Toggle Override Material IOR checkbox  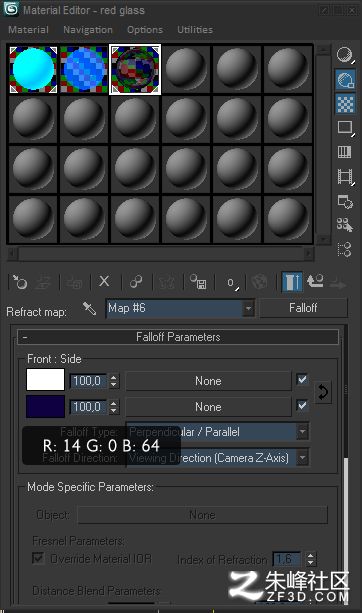(38, 558)
